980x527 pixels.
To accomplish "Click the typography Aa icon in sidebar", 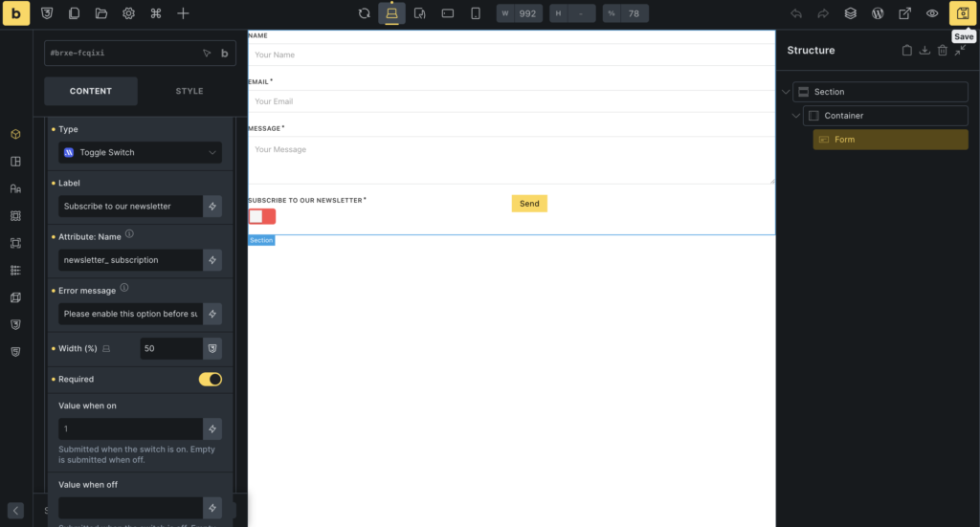I will pyautogui.click(x=15, y=188).
